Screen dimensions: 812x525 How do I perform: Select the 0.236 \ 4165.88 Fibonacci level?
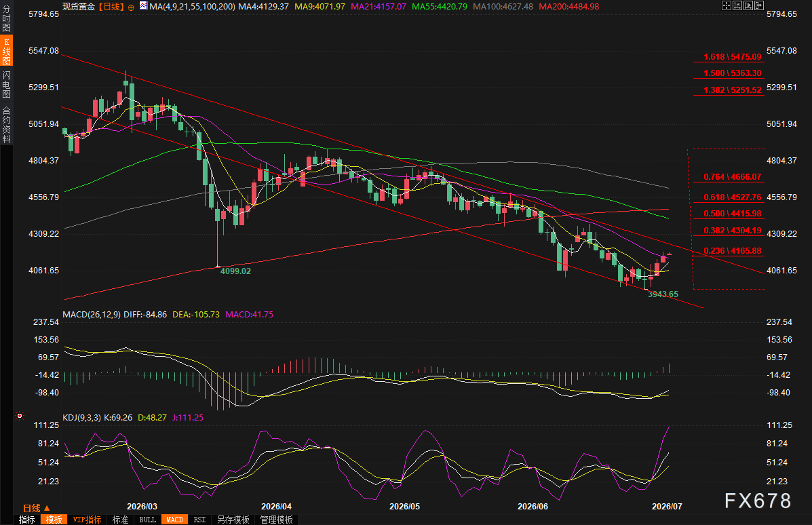[x=732, y=251]
